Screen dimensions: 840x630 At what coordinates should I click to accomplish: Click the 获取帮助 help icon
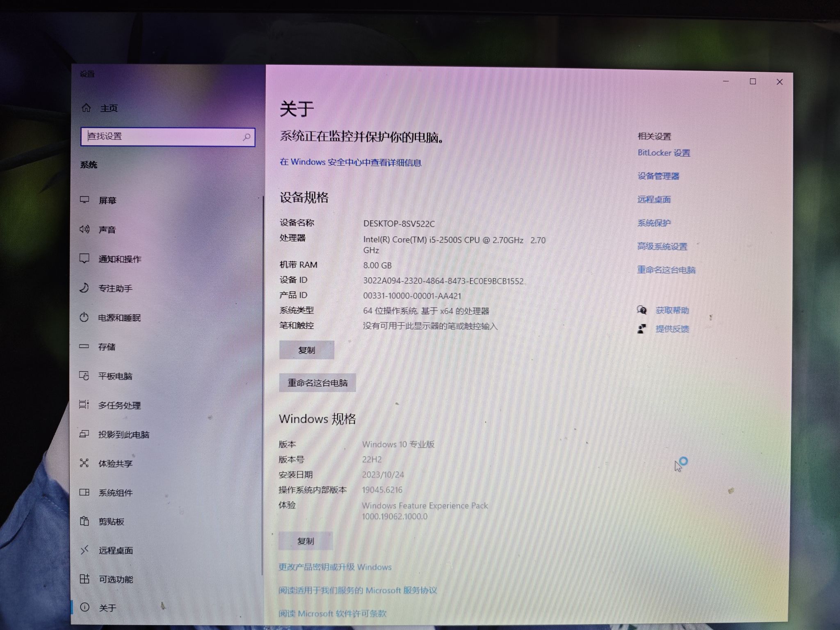coord(642,310)
